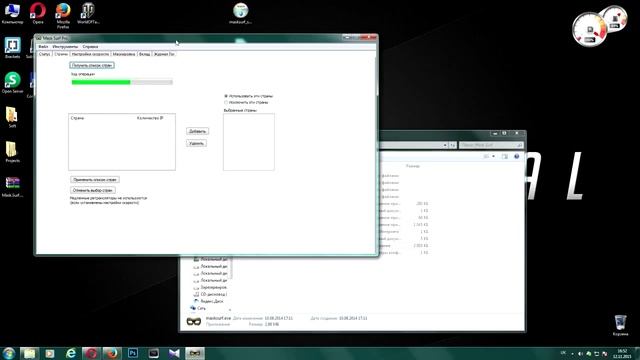Select the Mask Surf archive desktop icon
Viewport: 640px width, 360px height.
pyautogui.click(x=12, y=187)
